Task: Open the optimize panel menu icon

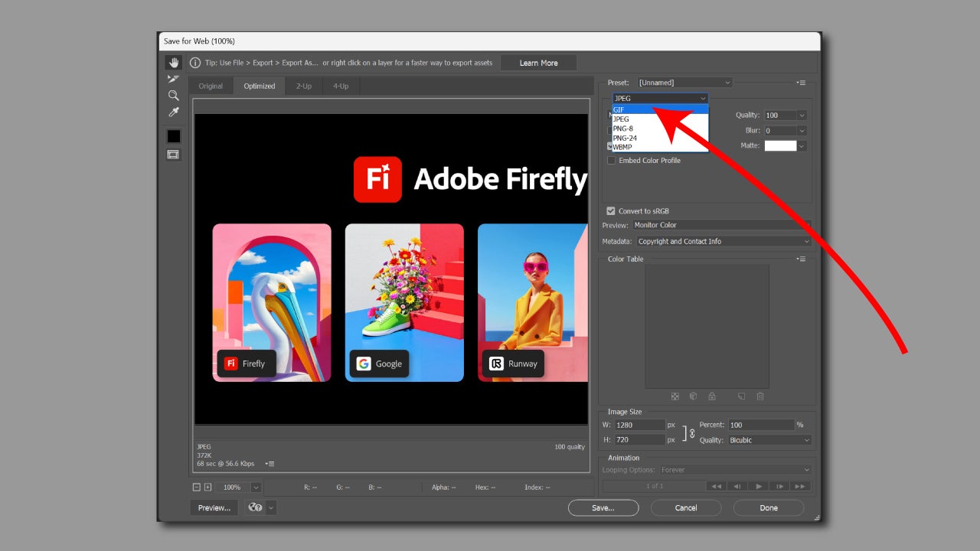Action: (x=802, y=83)
